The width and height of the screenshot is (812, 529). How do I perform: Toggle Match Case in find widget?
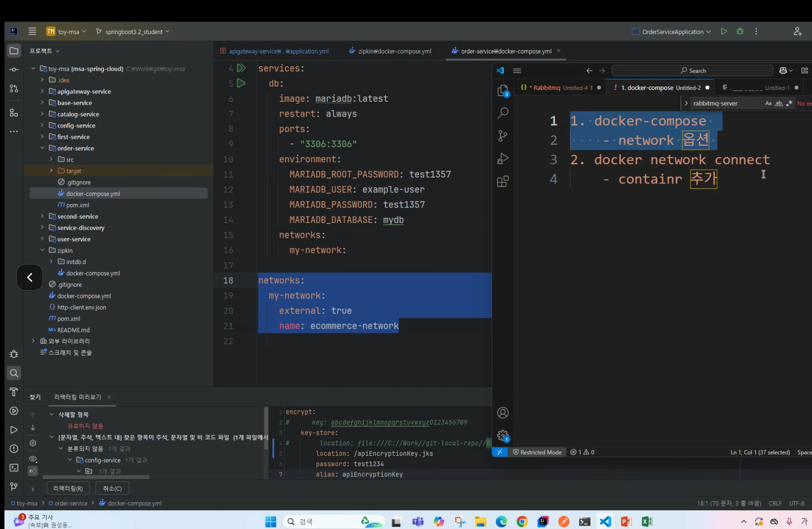(x=768, y=103)
